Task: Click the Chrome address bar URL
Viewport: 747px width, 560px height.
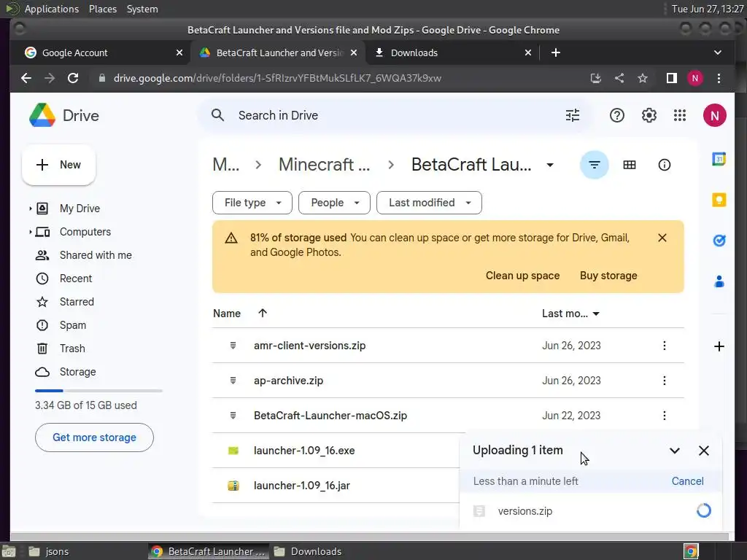Action: [277, 78]
